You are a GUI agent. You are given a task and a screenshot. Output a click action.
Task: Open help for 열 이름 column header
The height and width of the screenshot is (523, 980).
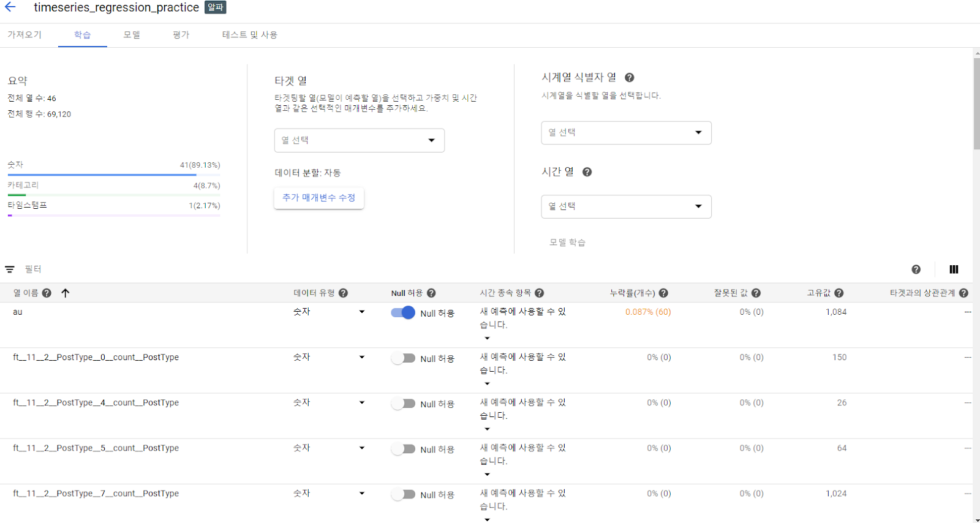click(x=47, y=293)
